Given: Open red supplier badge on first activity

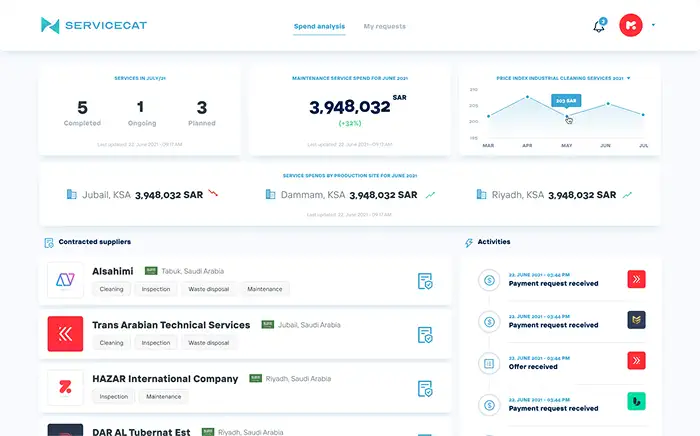Looking at the screenshot, I should click(637, 279).
